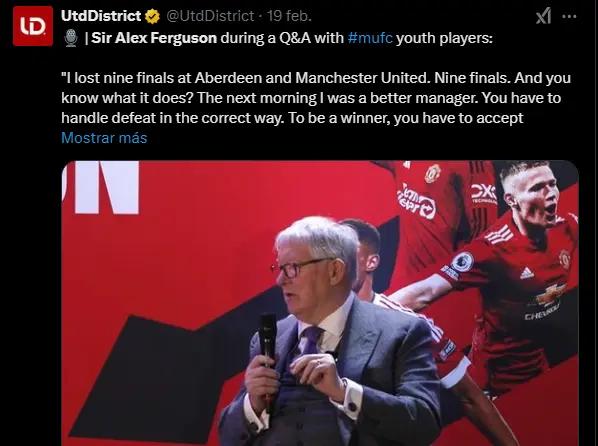
Task: Click the studio microphone emoji in tweet
Action: click(x=71, y=38)
